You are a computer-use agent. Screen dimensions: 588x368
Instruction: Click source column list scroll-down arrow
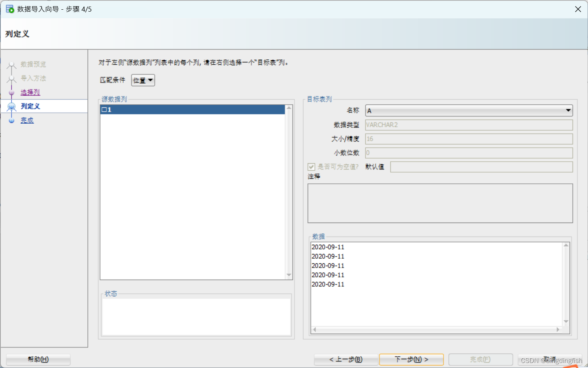(x=289, y=275)
